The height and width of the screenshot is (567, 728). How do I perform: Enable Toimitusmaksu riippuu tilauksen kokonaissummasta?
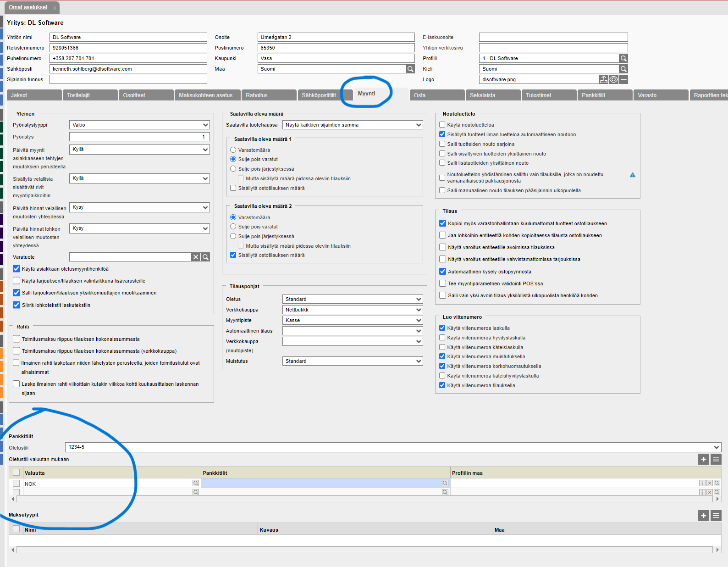(x=17, y=339)
